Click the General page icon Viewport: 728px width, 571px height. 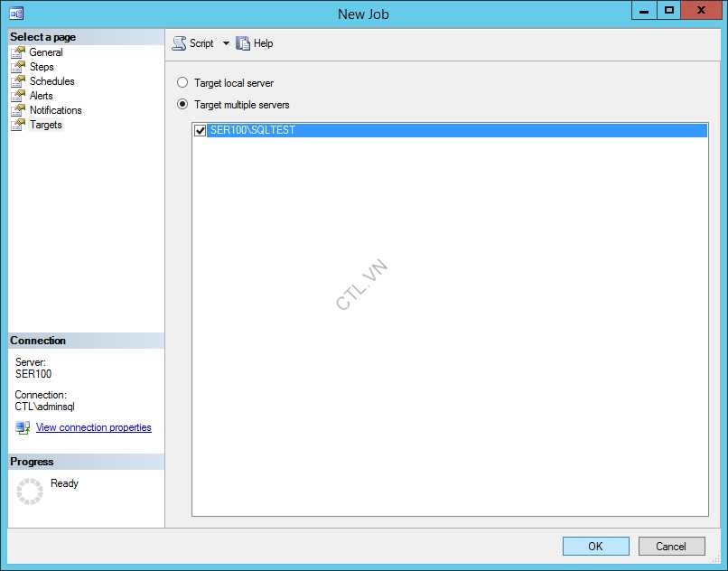pyautogui.click(x=18, y=52)
